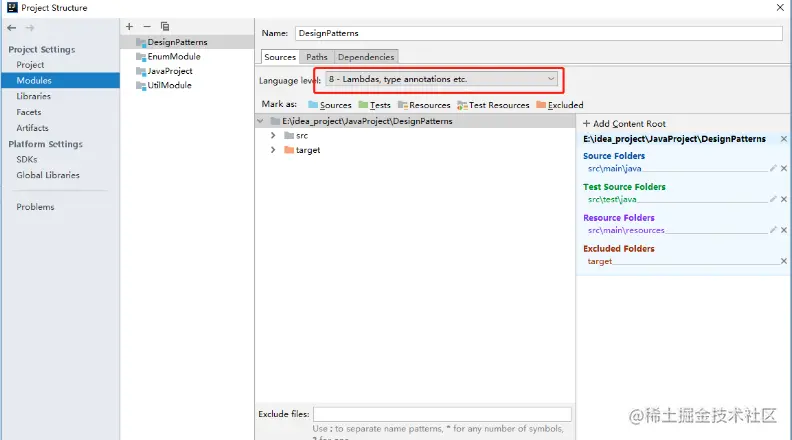Mark folder as Sources
The image size is (792, 440).
coord(330,105)
